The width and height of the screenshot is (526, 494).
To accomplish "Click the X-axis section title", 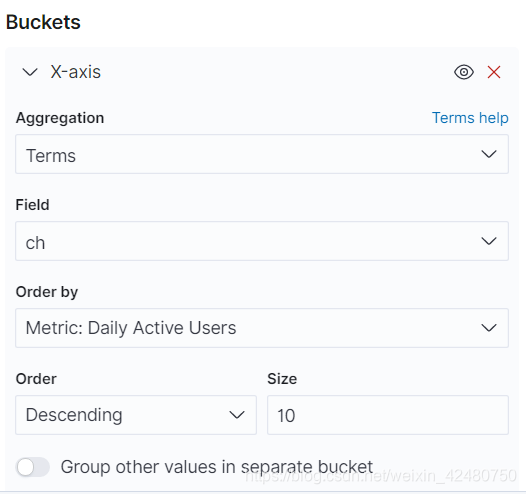I will pos(75,72).
